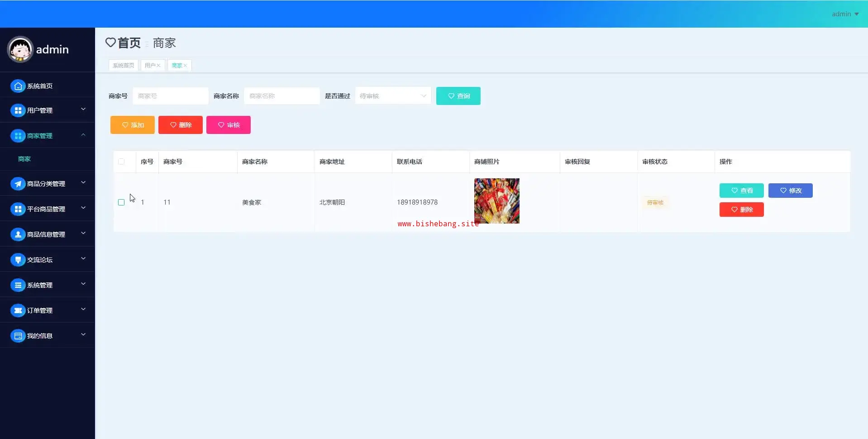Expand the 系统管理 chevron

tap(83, 284)
